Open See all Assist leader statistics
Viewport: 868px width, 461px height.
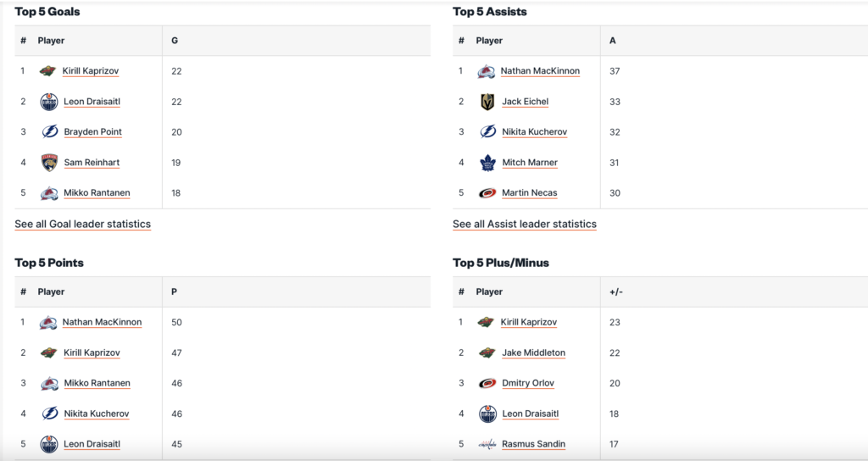coord(525,225)
